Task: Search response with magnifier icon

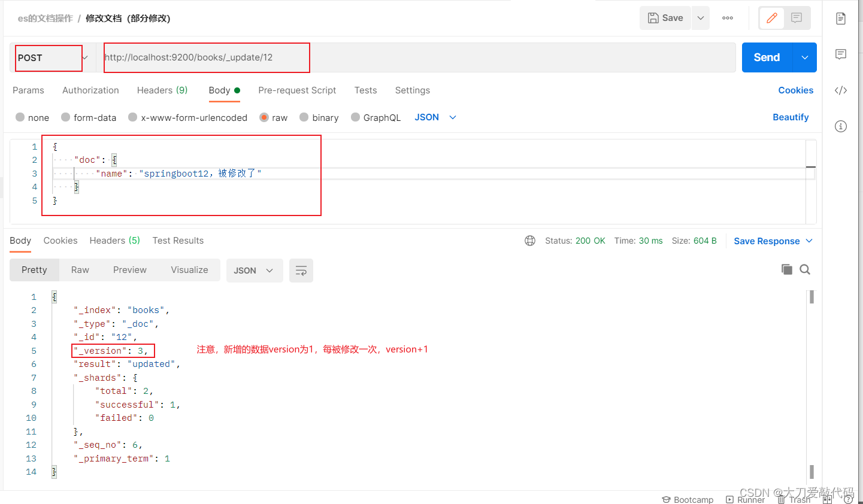Action: click(x=805, y=269)
